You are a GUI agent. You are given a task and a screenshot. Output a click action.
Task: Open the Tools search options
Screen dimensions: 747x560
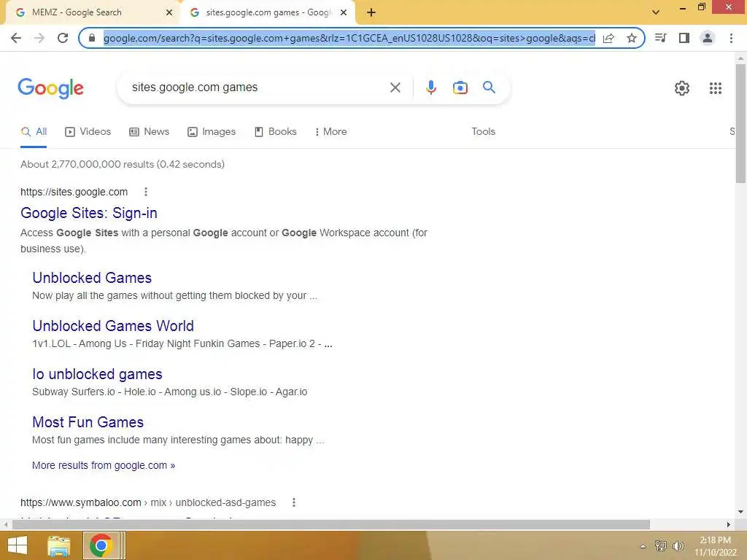tap(483, 131)
